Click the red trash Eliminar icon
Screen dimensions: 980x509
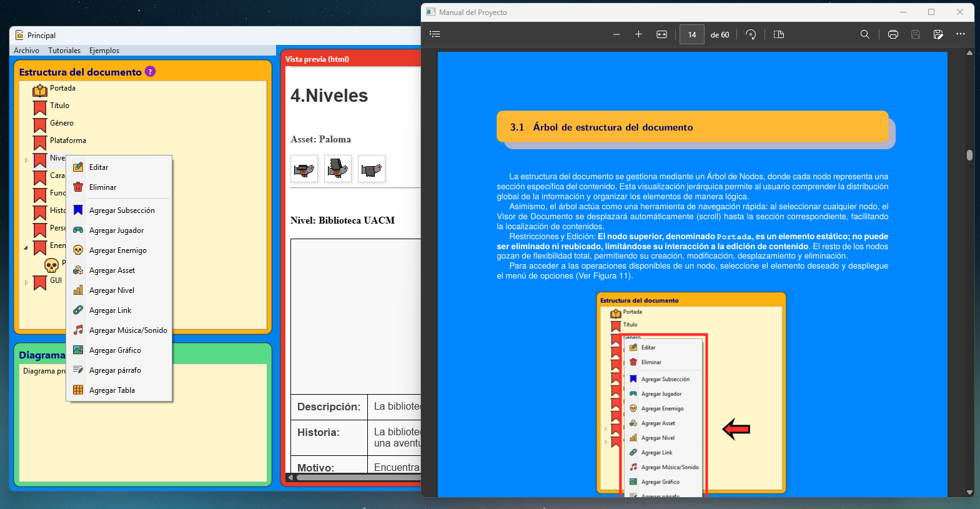coord(78,187)
